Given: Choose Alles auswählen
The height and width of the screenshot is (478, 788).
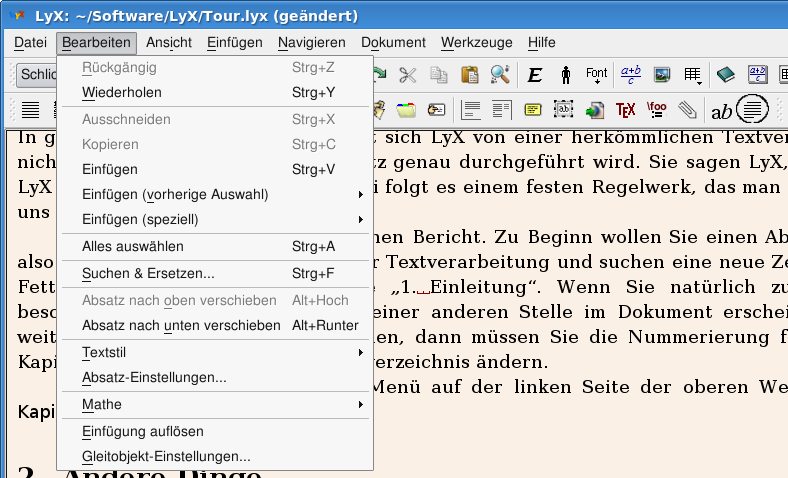Looking at the screenshot, I should (x=215, y=246).
